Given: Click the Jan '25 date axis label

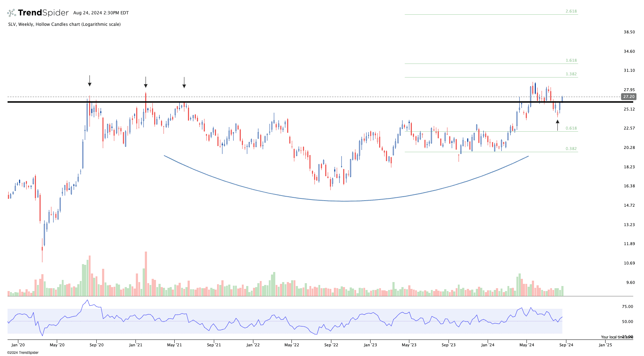Looking at the screenshot, I should click(605, 345).
